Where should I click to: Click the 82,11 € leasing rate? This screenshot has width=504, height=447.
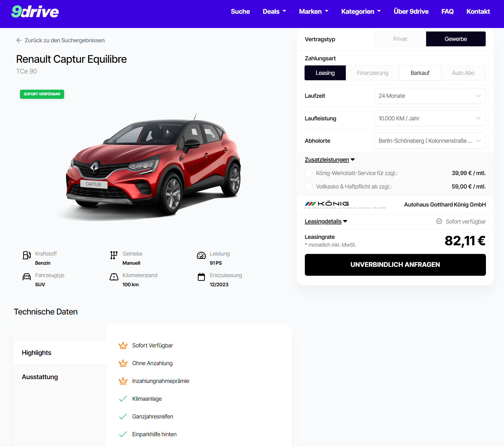[465, 241]
